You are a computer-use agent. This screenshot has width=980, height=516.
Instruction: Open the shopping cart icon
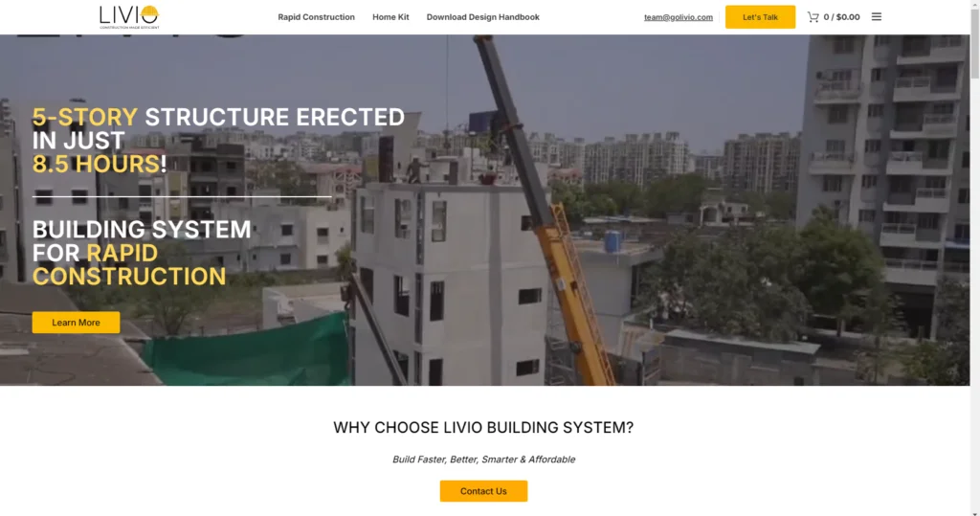[x=813, y=17]
